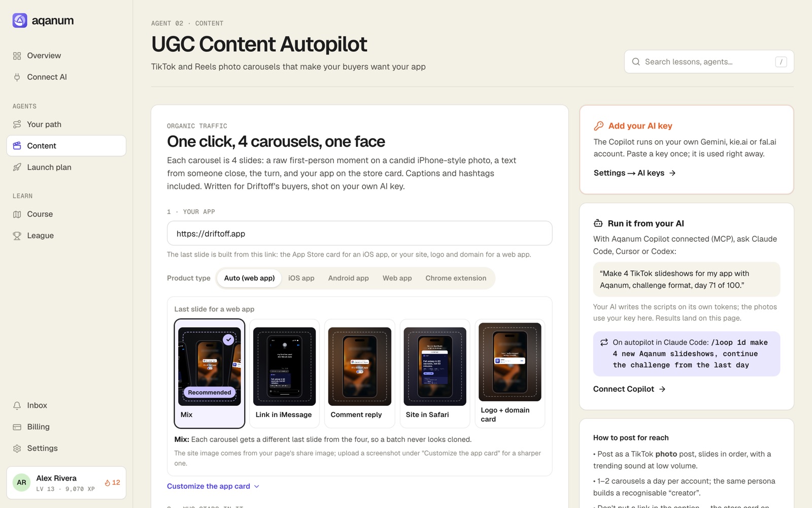Click the Launch plan rocket icon

(17, 167)
